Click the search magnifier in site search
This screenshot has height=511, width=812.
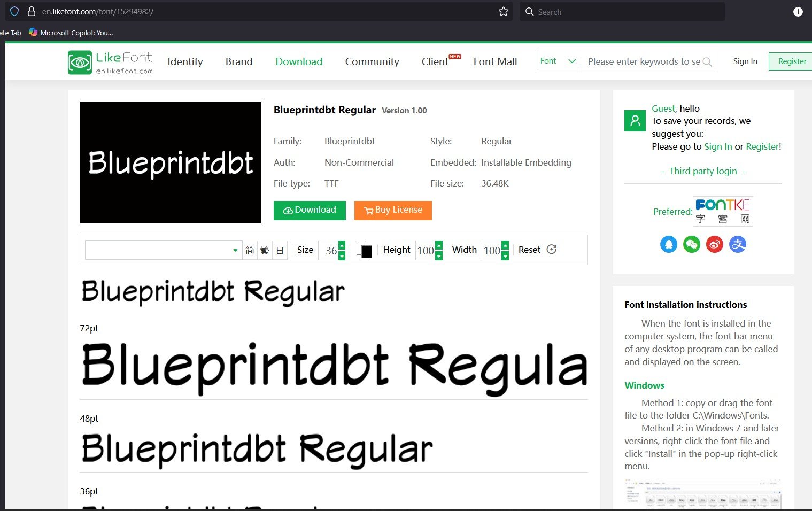click(x=707, y=62)
